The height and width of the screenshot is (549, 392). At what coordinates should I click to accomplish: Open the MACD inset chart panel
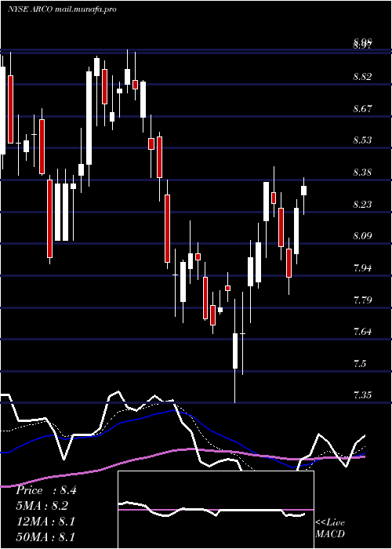point(216,510)
